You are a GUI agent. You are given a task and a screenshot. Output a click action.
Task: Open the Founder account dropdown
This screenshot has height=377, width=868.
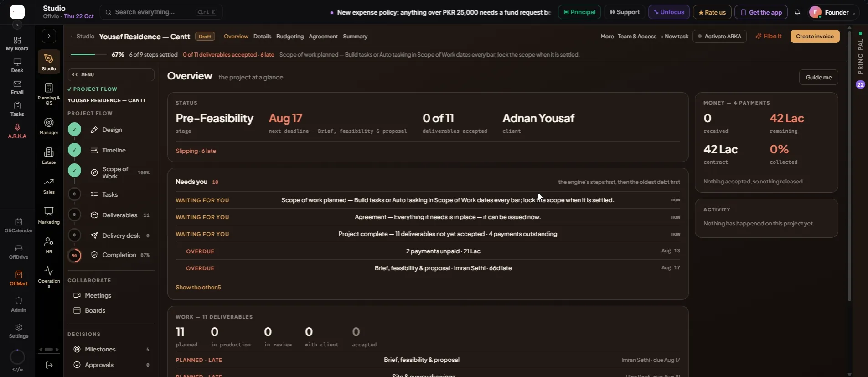pos(832,12)
